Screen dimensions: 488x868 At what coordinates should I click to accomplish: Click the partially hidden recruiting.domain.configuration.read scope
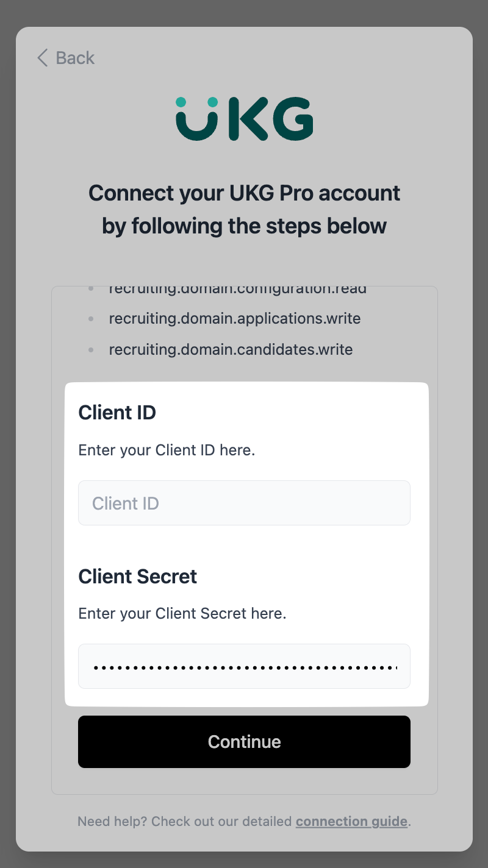tap(238, 290)
